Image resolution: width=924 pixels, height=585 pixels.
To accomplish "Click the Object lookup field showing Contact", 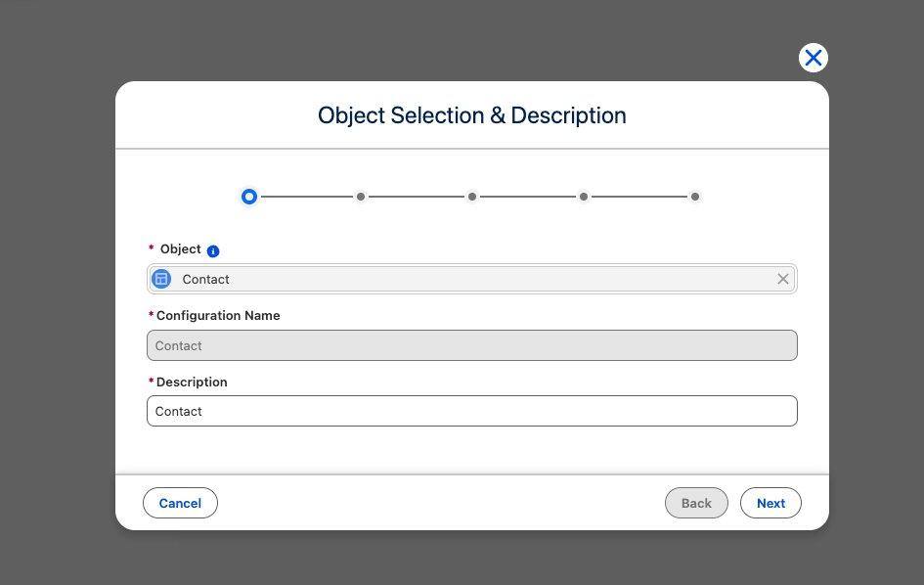I will [x=472, y=279].
